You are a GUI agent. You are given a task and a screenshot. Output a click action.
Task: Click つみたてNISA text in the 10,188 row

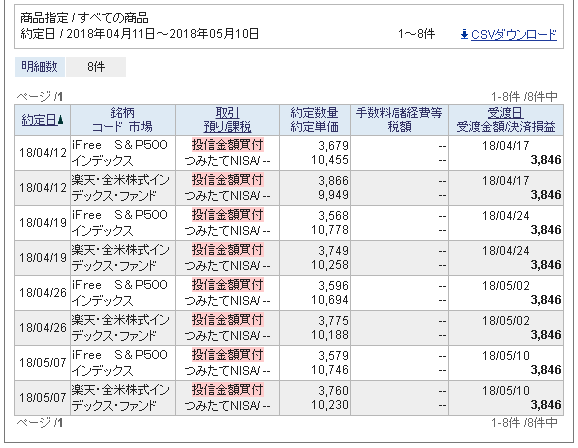click(x=222, y=336)
